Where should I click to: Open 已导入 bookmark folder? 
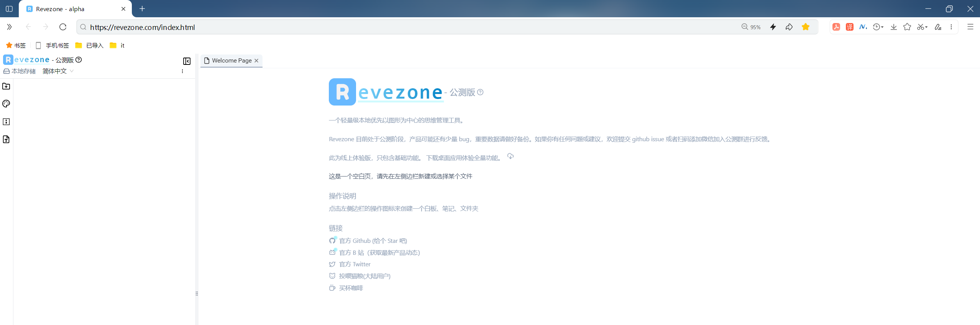coord(89,45)
